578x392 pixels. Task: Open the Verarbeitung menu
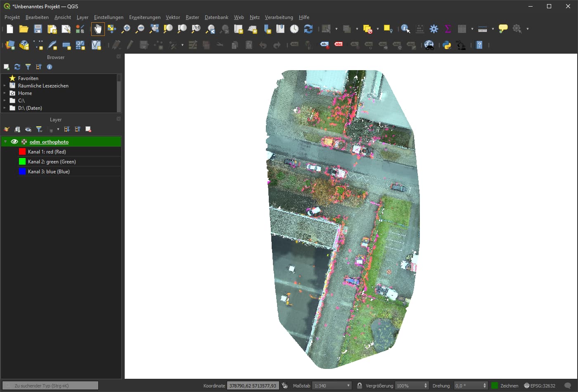(x=279, y=17)
